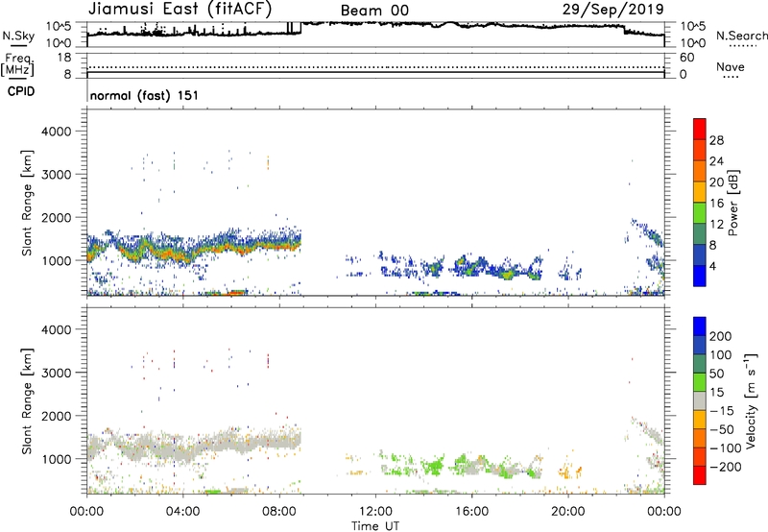This screenshot has width=768, height=532.
Task: Click the noise step-up near 09:00
Action: 300,28
